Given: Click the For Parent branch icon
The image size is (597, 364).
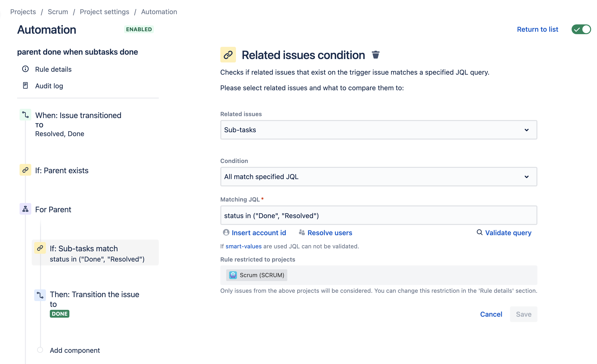Looking at the screenshot, I should (25, 209).
